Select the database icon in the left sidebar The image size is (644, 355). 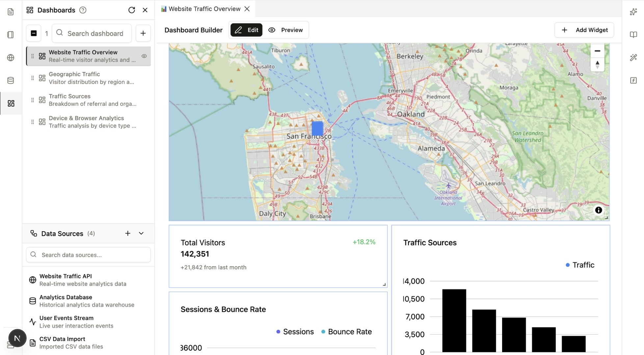(x=11, y=80)
